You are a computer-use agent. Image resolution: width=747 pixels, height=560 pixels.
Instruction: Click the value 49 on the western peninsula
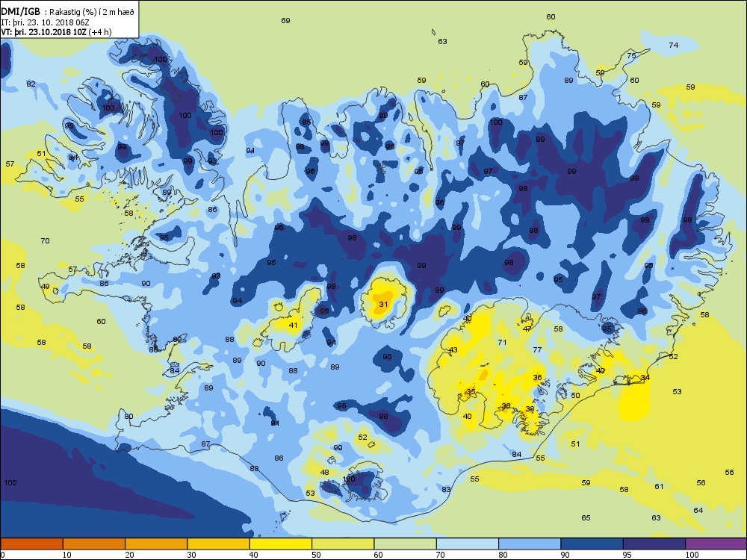point(45,287)
